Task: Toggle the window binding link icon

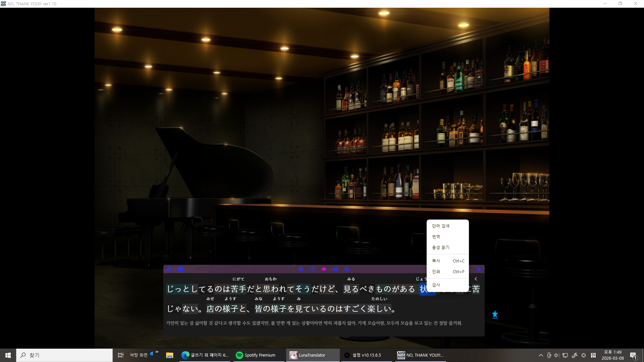Action: click(335, 269)
